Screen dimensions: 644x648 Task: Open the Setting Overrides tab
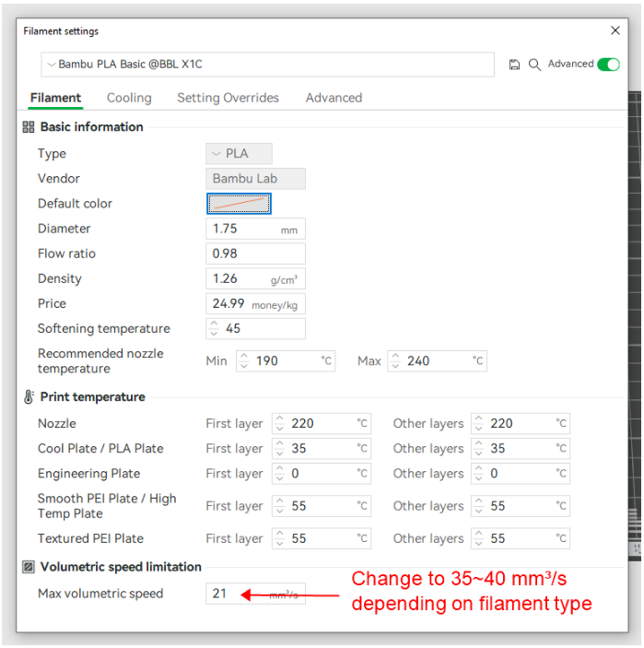coord(228,98)
